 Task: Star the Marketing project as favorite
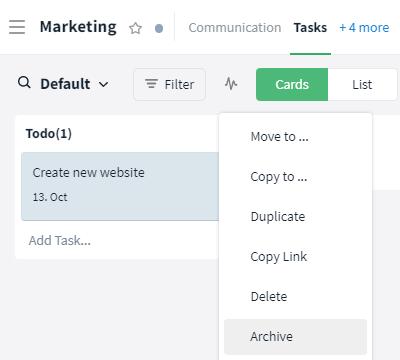click(x=135, y=28)
